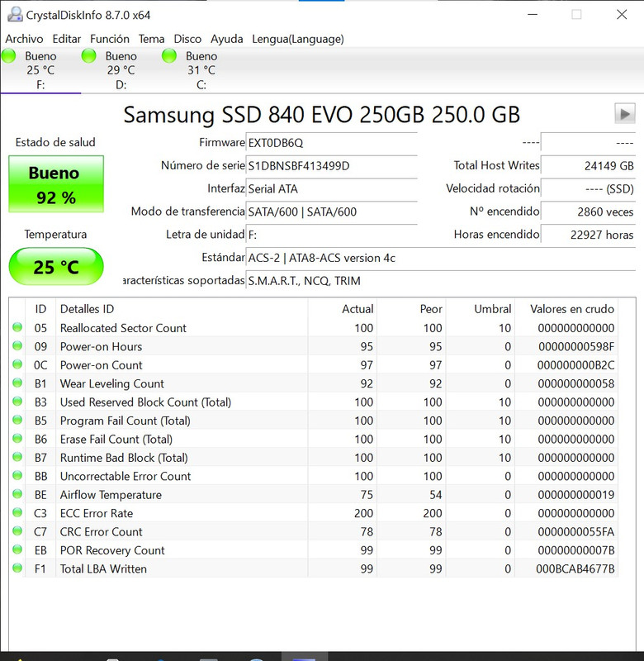Screen dimensions: 644x661
Task: Click the Firmware field EXT0DB6Q
Action: point(331,143)
